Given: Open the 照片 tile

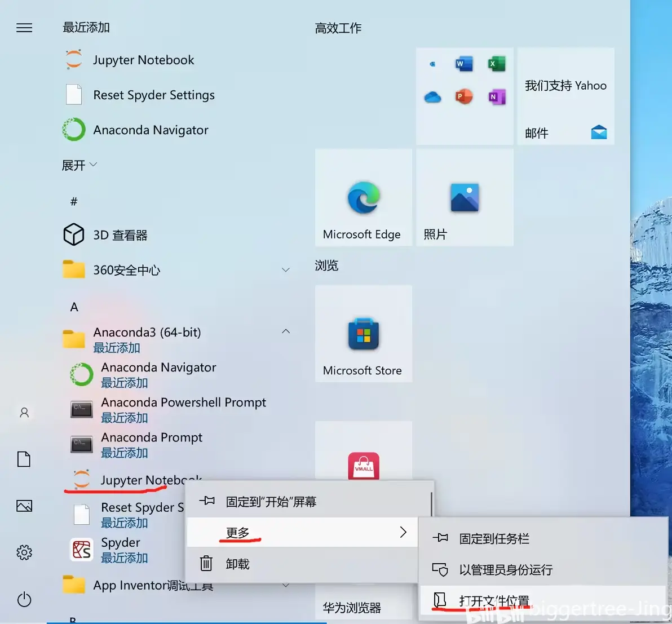Looking at the screenshot, I should pos(465,197).
